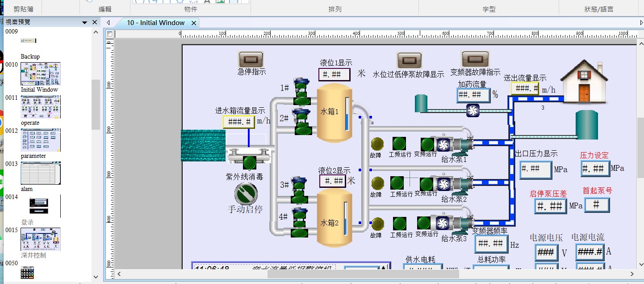Viewport: 644px width, 284px height.
Task: Click the 急停指示 emergency stop indicator lamp
Action: (x=251, y=59)
